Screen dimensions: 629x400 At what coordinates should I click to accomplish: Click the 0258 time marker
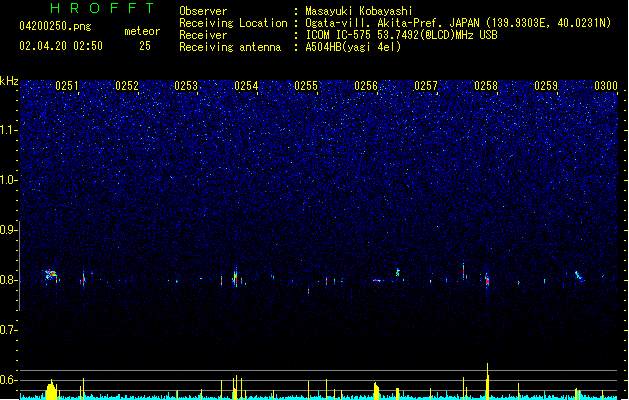tap(486, 86)
